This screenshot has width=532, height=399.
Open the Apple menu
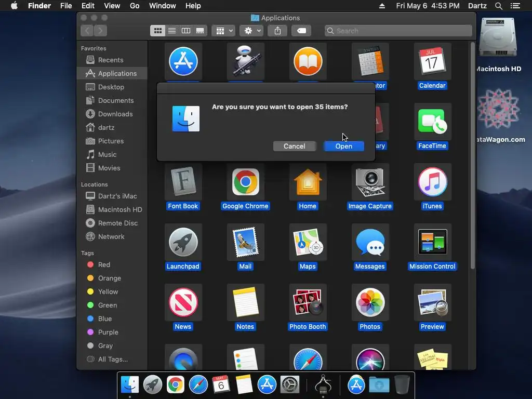click(x=14, y=6)
